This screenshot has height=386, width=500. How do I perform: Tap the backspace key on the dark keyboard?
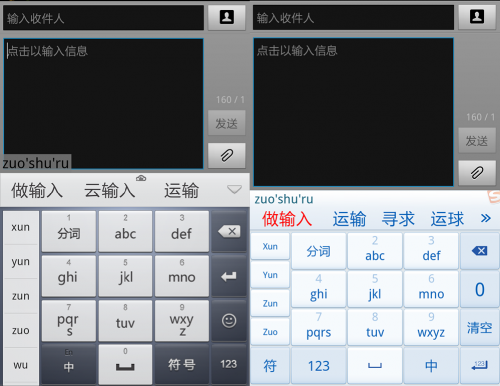[x=229, y=231]
